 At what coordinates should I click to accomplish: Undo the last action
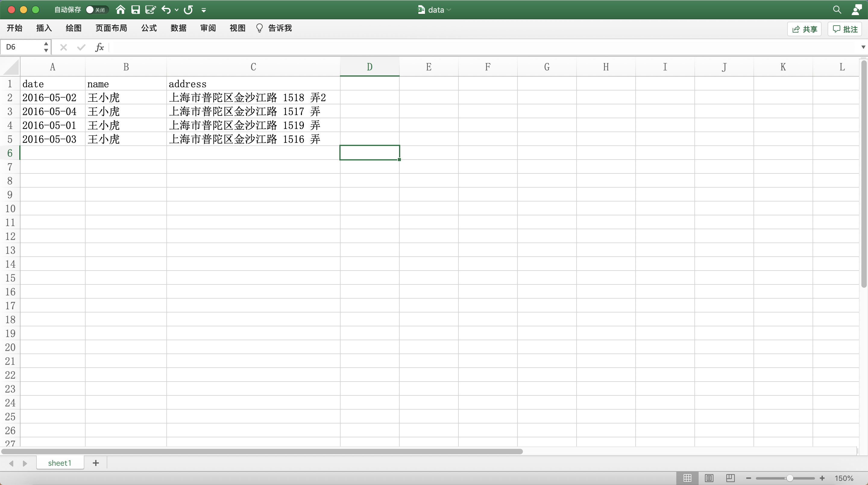[x=166, y=10]
